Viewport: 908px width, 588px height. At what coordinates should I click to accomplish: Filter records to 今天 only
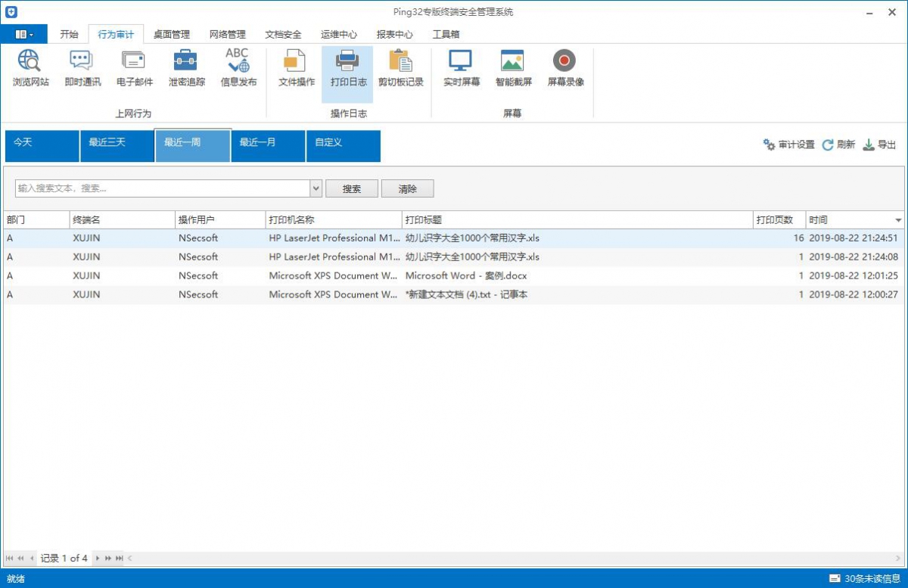[42, 145]
